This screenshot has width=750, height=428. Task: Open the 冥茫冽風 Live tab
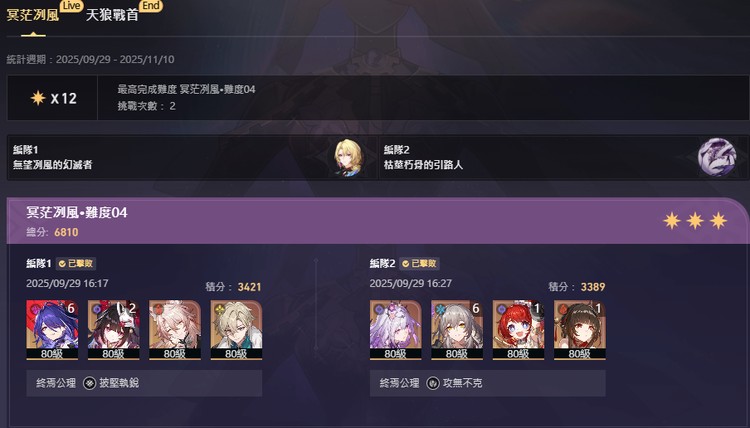(x=33, y=16)
